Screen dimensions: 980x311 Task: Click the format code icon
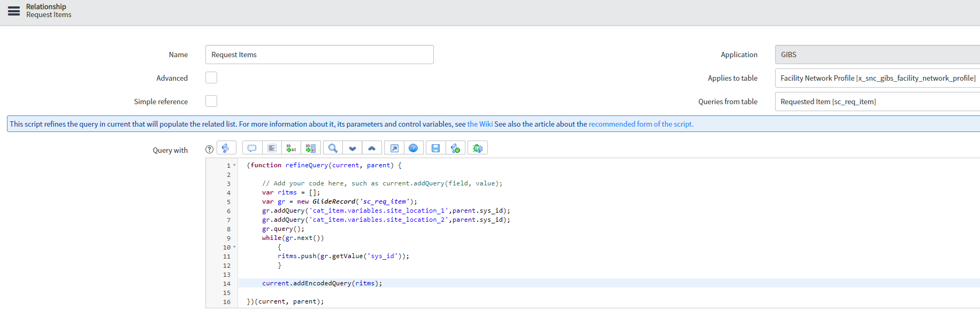(x=272, y=148)
